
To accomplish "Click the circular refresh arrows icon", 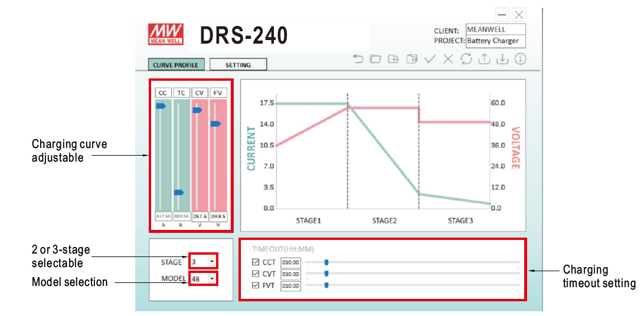I will [466, 59].
